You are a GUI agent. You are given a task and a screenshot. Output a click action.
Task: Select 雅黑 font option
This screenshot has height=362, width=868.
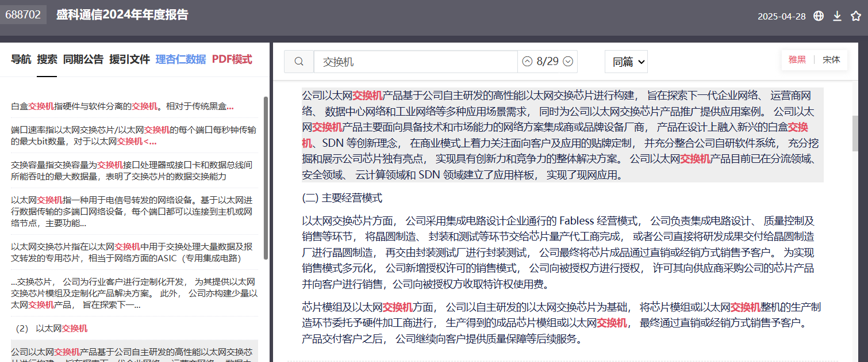[797, 60]
